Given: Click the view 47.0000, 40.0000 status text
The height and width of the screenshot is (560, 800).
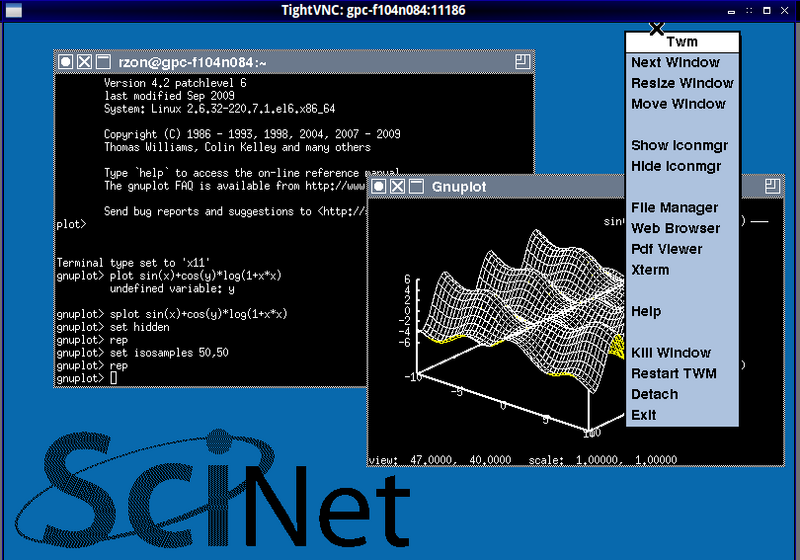Looking at the screenshot, I should click(x=439, y=460).
